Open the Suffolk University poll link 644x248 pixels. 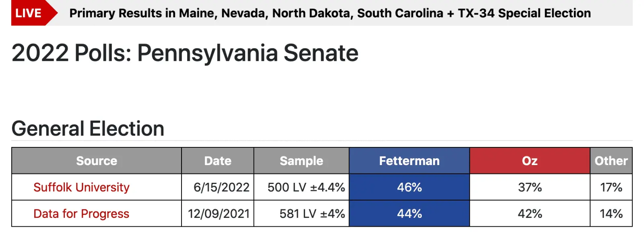pyautogui.click(x=81, y=187)
